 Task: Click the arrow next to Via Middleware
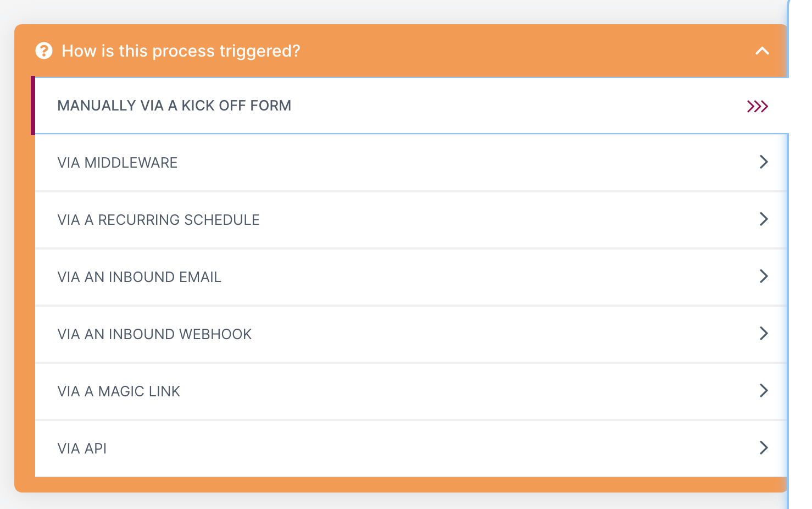click(763, 162)
